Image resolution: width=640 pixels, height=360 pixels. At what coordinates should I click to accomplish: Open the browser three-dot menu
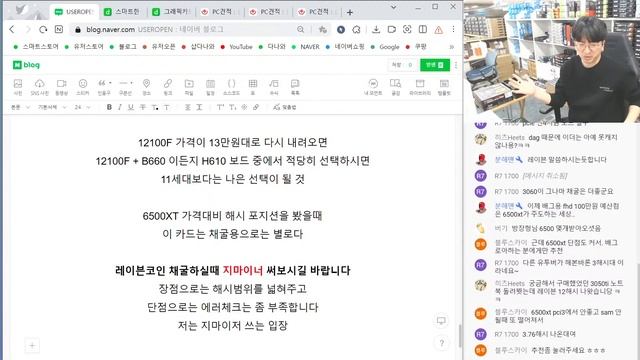453,29
